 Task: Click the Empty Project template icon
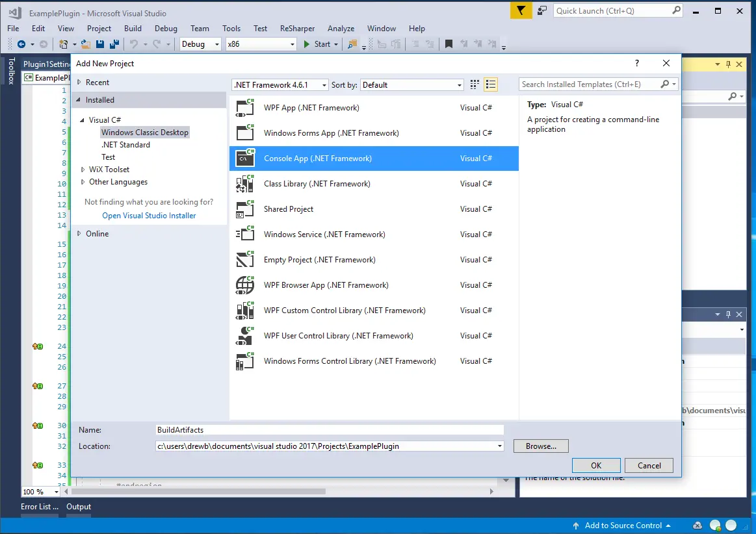pos(245,260)
